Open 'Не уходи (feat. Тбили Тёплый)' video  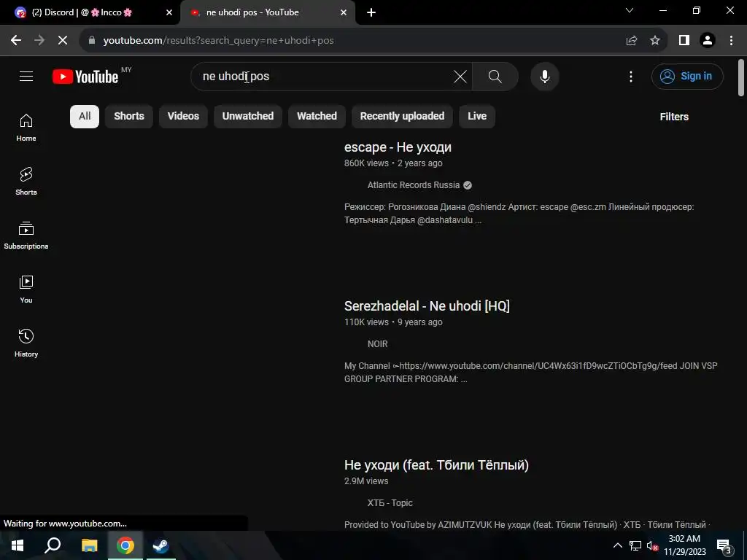[436, 464]
